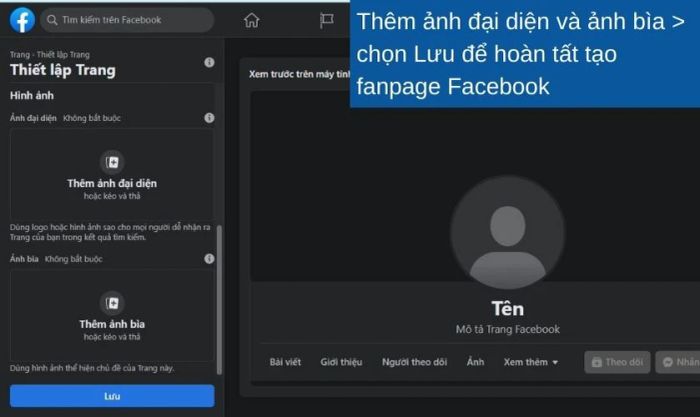Open the Bài viết tab
700x417 pixels.
tap(285, 362)
